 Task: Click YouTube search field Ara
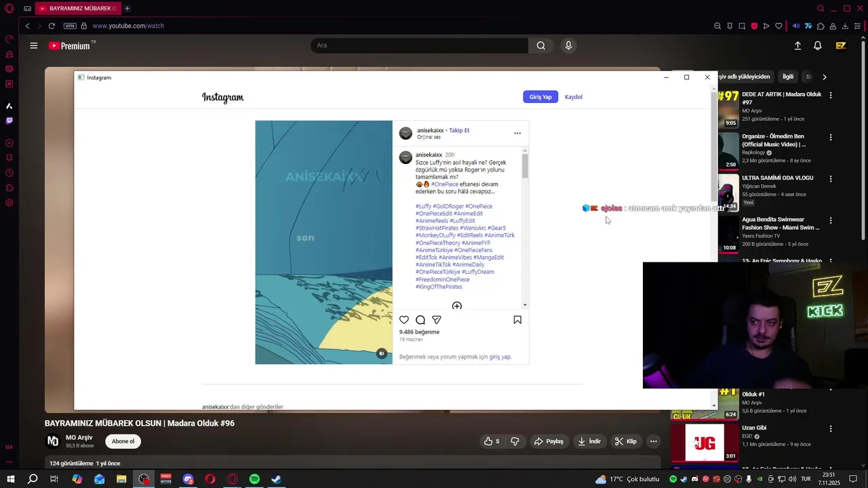tap(419, 45)
